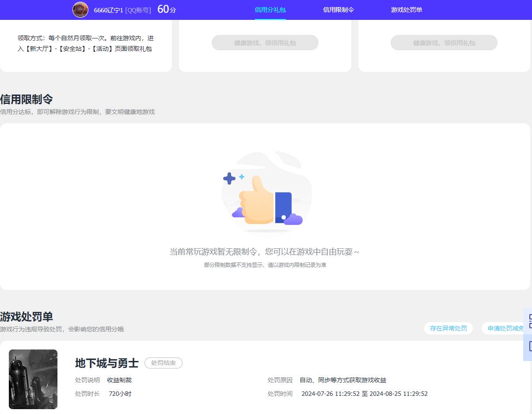
Task: Open the 存在异常处罚 link
Action: [x=448, y=328]
